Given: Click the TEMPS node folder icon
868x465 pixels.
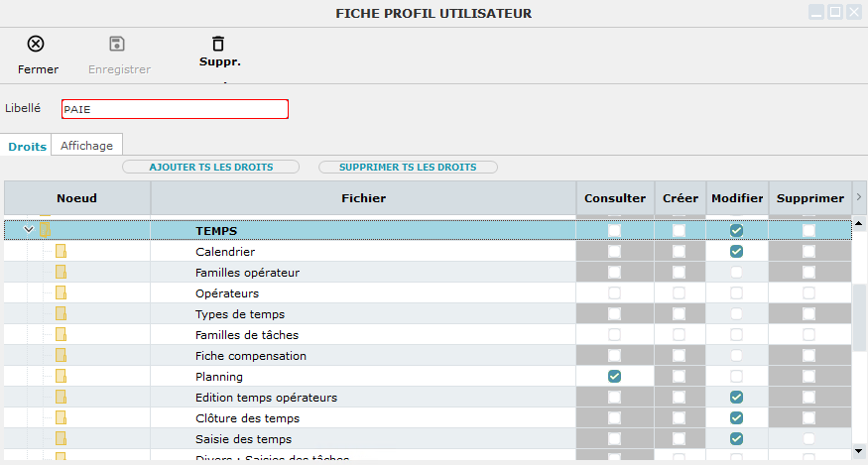Looking at the screenshot, I should click(45, 231).
